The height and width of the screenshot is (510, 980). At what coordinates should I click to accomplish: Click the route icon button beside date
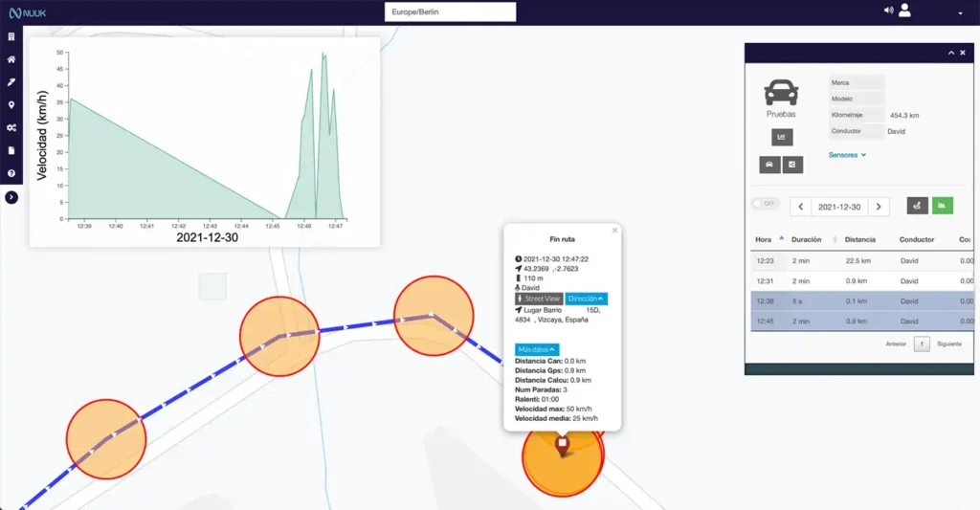pyautogui.click(x=917, y=206)
